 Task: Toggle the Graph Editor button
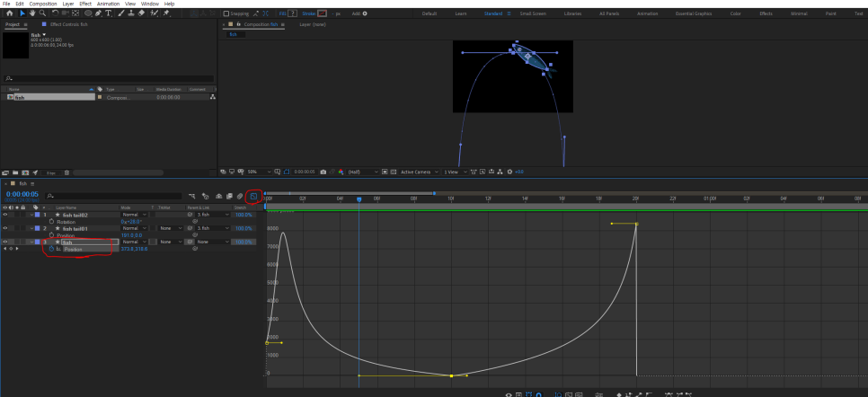pyautogui.click(x=254, y=196)
